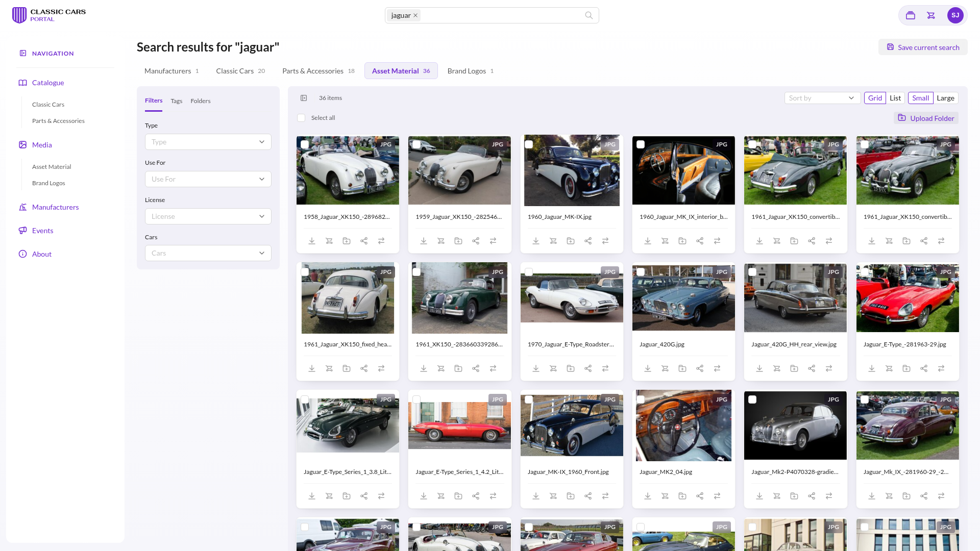980x551 pixels.
Task: Download Jaguar_E-Type_-281963-29.jpg
Action: (872, 368)
